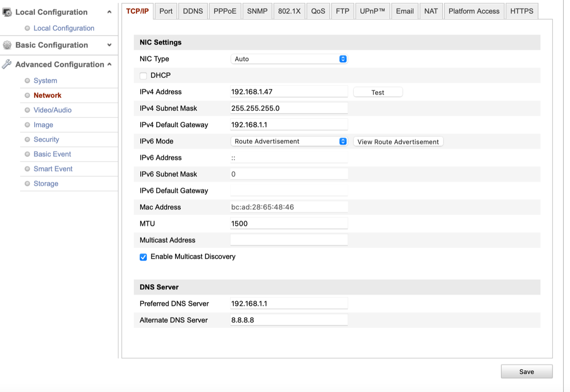Open Security settings
This screenshot has height=392, width=570.
point(46,139)
